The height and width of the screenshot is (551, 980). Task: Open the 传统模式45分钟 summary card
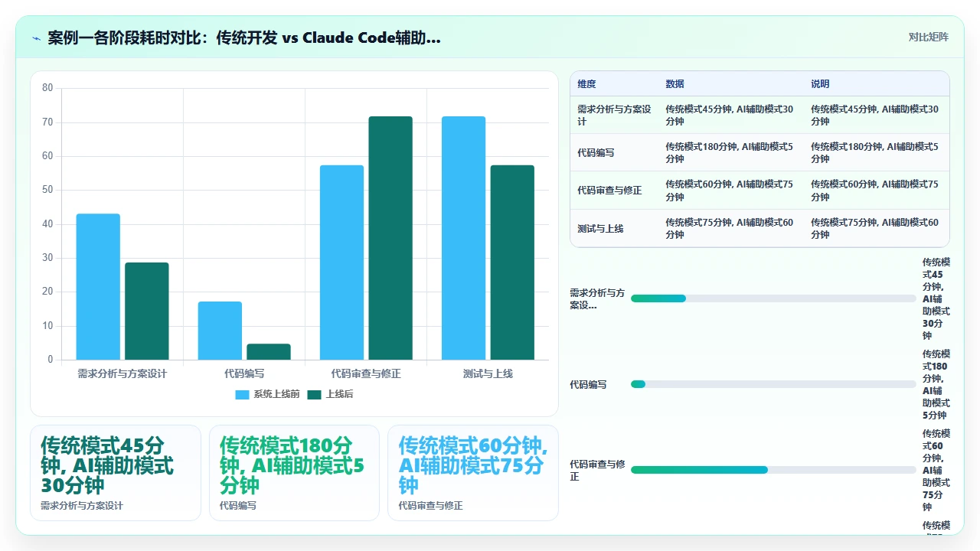coord(116,473)
